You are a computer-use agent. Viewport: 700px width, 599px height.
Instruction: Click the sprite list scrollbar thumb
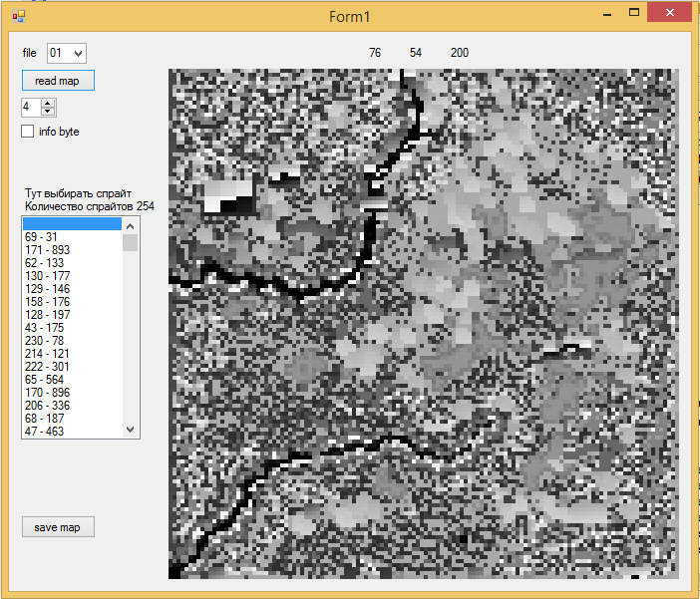131,243
